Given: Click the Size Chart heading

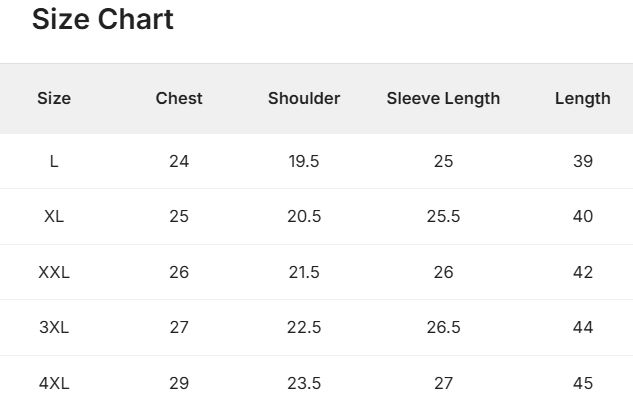Looking at the screenshot, I should click(103, 19).
